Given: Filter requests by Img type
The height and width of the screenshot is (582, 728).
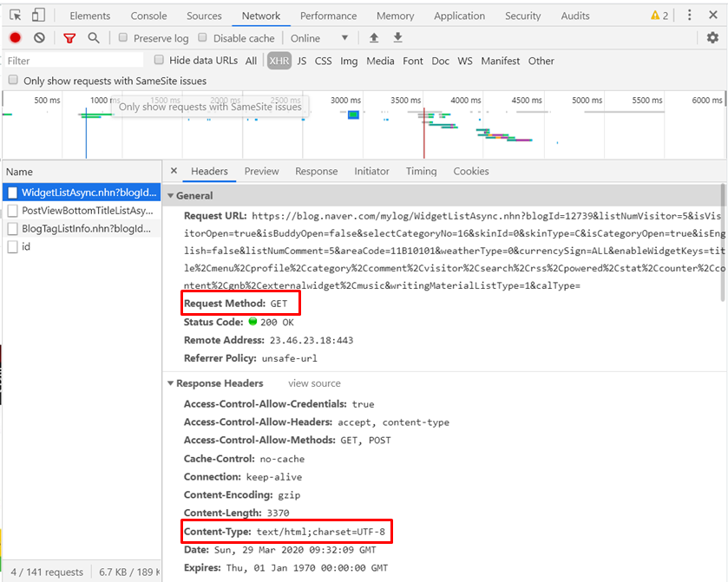Looking at the screenshot, I should pyautogui.click(x=349, y=61).
